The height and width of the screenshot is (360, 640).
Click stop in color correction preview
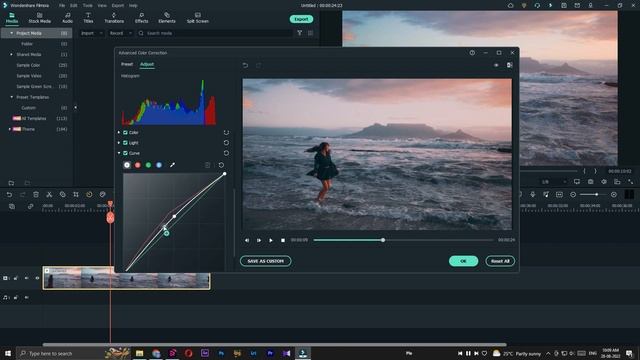[x=283, y=240]
